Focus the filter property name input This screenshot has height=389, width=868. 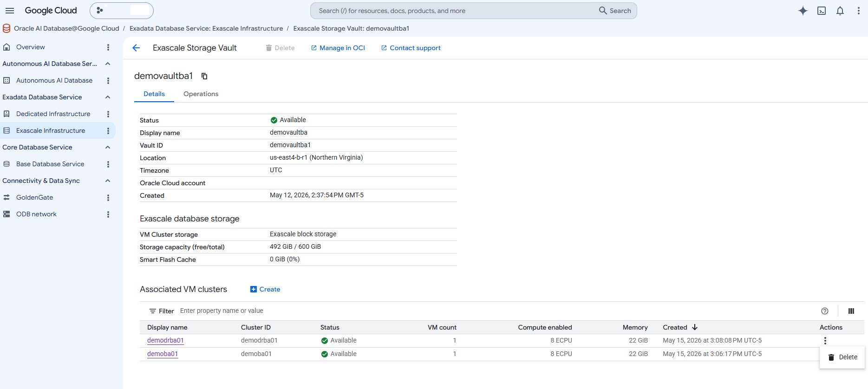pos(497,311)
